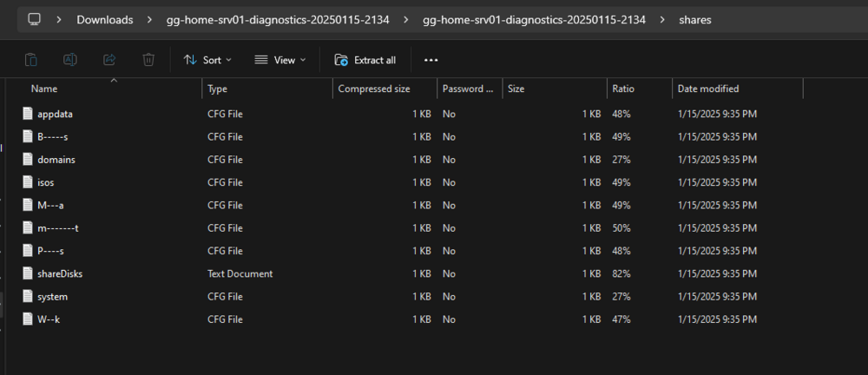Click the Rename icon in toolbar
The width and height of the screenshot is (868, 375).
click(x=70, y=60)
